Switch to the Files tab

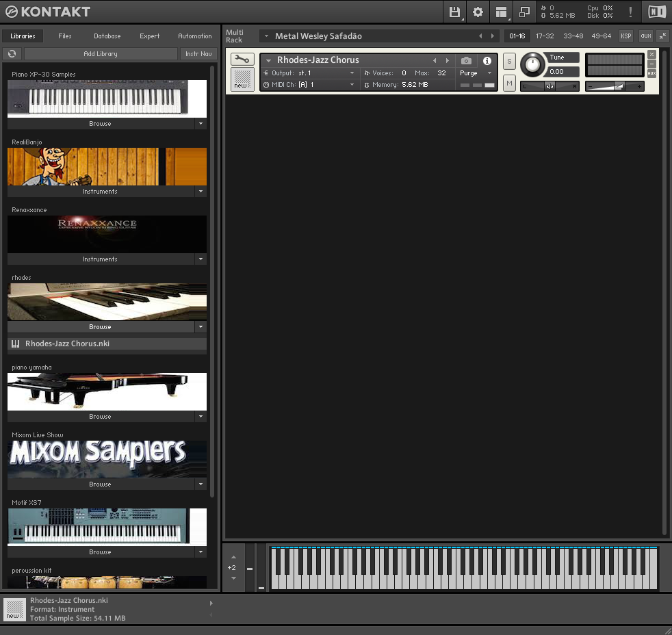(65, 36)
